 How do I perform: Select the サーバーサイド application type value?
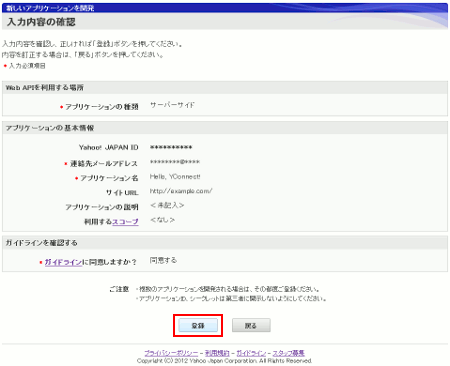tap(172, 105)
